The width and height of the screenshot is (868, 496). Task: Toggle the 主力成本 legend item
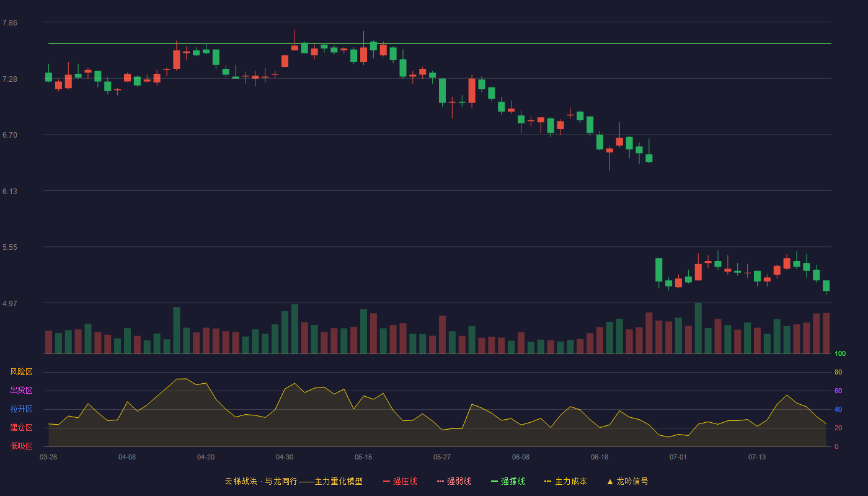[565, 481]
